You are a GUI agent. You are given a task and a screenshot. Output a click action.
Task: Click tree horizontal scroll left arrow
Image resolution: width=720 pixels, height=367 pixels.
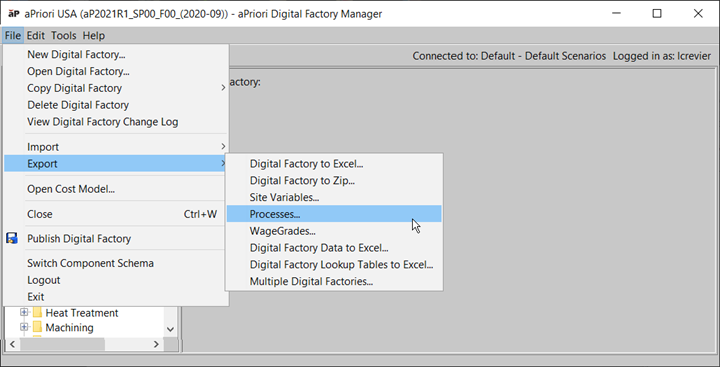coord(12,344)
